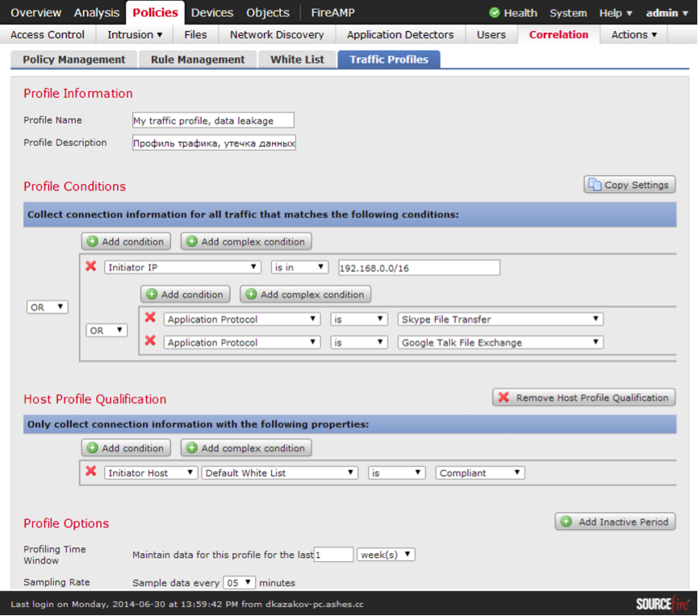Image resolution: width=698 pixels, height=616 pixels.
Task: Click the 192.168.0.0/16 IP input field
Action: point(419,268)
